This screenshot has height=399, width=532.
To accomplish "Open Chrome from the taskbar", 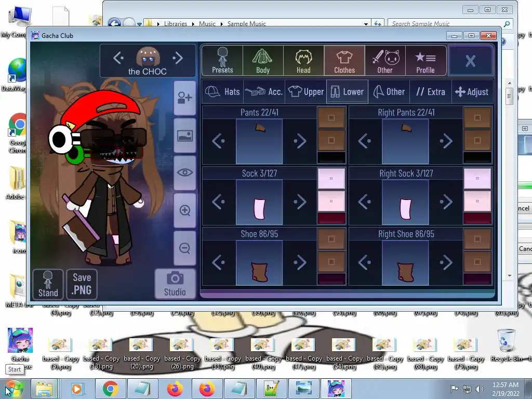I will pos(111,389).
